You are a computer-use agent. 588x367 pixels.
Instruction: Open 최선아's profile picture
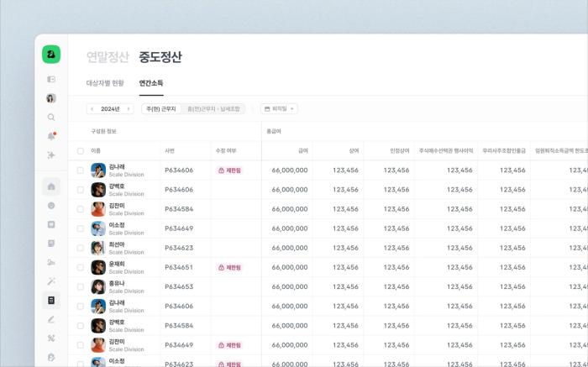(98, 248)
